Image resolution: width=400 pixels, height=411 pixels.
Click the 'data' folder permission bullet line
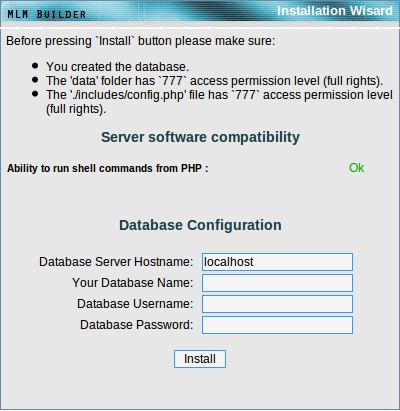pos(214,81)
